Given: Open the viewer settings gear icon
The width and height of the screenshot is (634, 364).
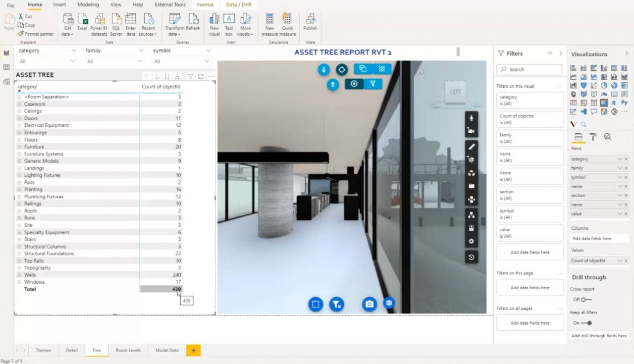Looking at the screenshot, I should (471, 241).
